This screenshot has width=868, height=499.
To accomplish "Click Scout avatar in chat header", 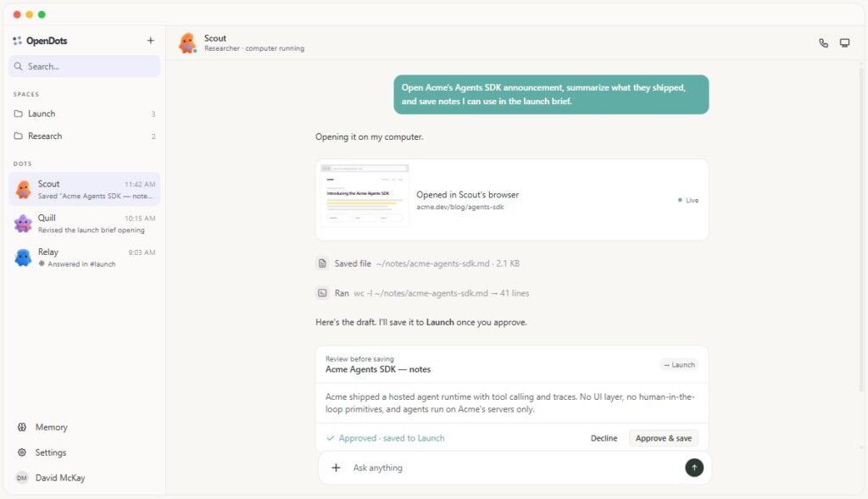I will point(187,42).
